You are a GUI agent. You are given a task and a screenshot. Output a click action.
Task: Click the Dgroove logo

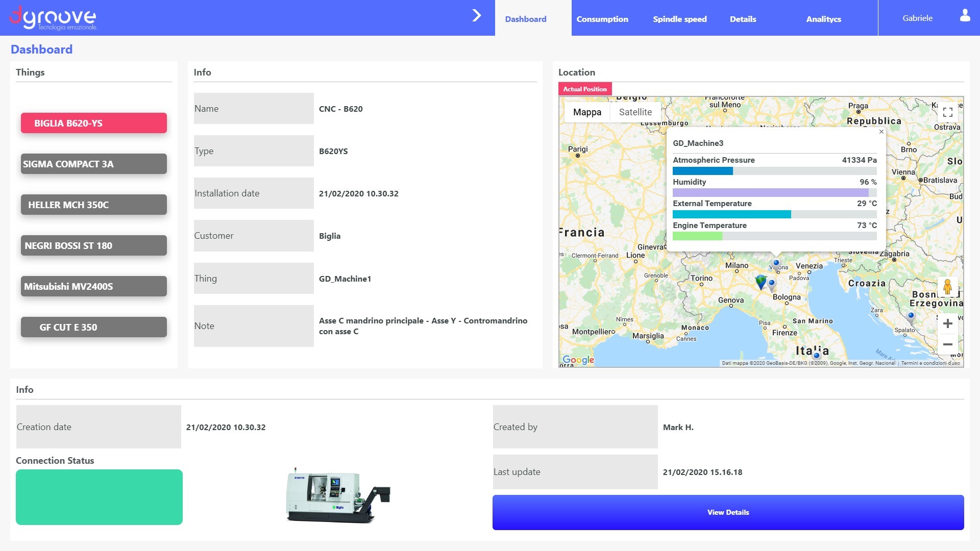pos(53,18)
